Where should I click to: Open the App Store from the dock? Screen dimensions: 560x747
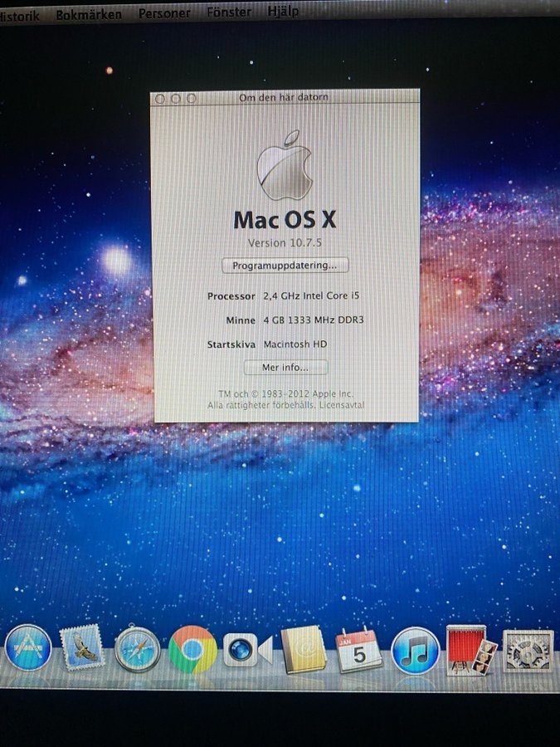(28, 647)
